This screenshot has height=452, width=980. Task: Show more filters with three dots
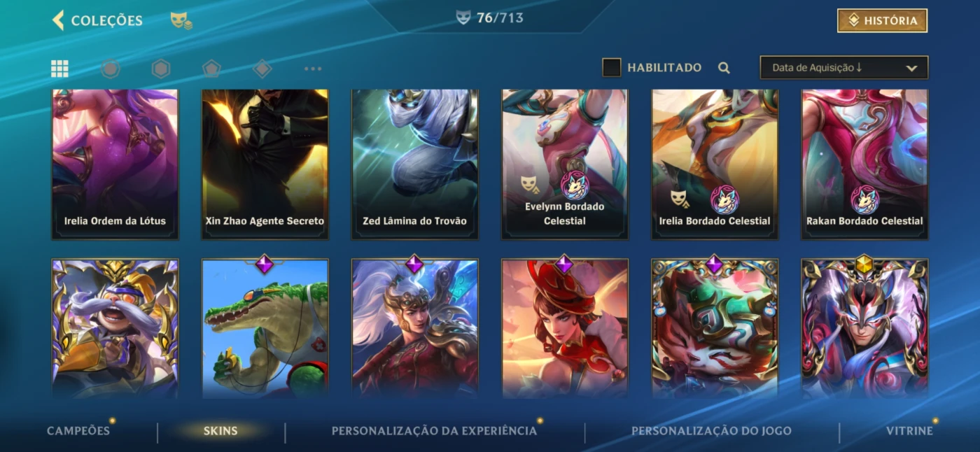click(x=313, y=69)
